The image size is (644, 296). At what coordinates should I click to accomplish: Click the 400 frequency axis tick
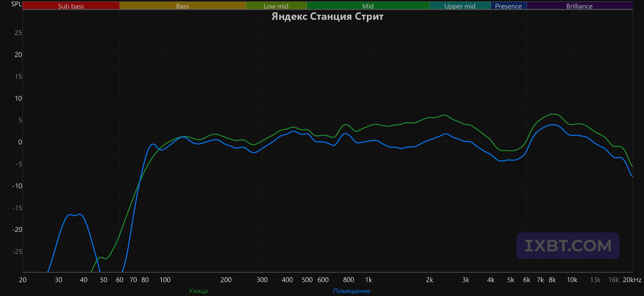(x=287, y=280)
